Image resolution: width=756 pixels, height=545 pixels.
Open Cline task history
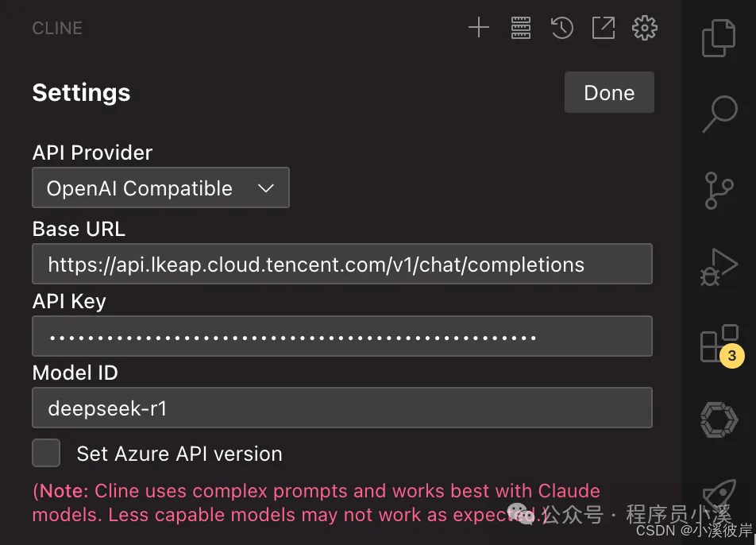562,29
